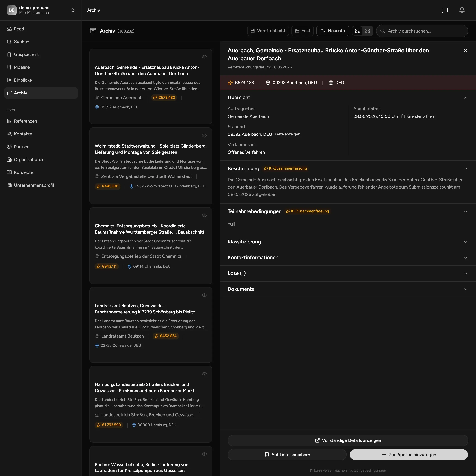This screenshot has height=476, width=476.
Task: Open Konzepte in the CRM section
Action: (41, 172)
